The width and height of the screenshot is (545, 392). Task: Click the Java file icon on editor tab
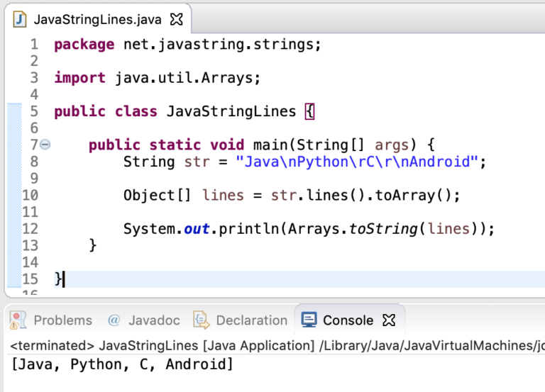point(19,19)
